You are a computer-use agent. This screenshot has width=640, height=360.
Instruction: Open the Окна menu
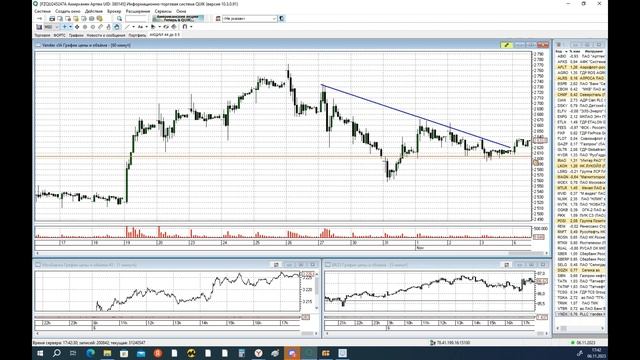[x=181, y=11]
